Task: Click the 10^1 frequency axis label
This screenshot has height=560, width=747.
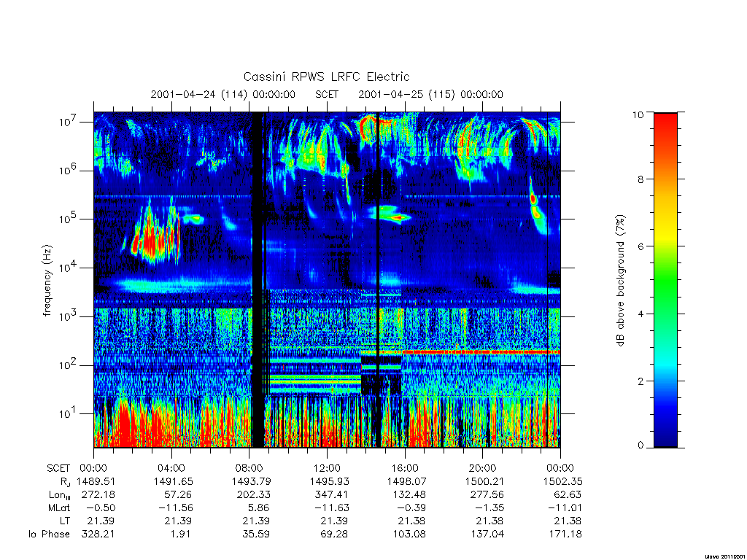Action: point(68,414)
